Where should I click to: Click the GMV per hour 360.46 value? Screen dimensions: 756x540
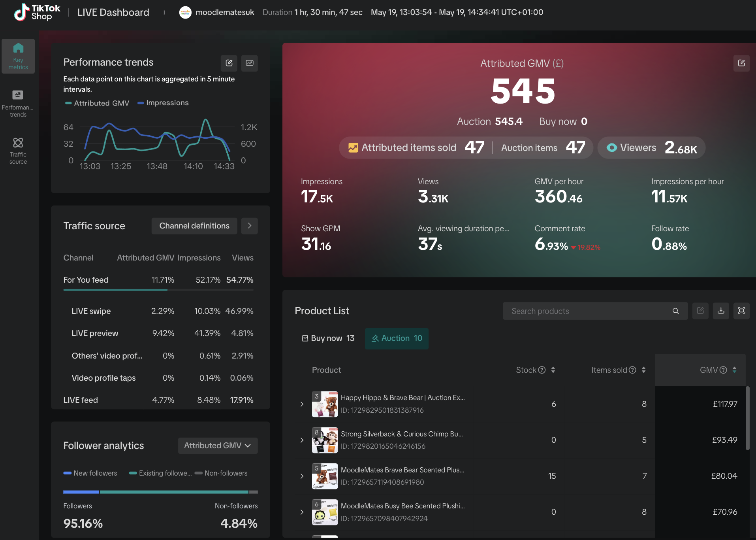pyautogui.click(x=559, y=196)
